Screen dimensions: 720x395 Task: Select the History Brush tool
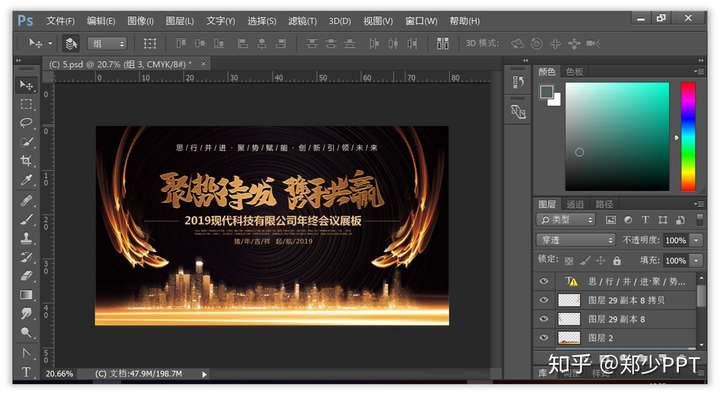coord(26,257)
